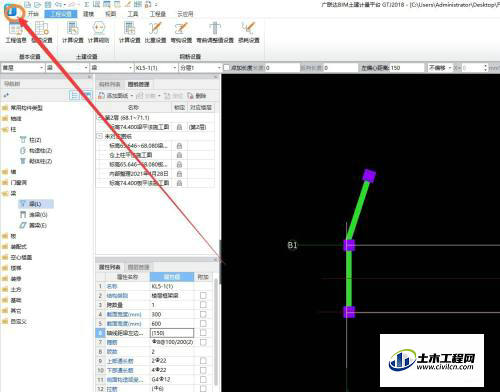Open 弯钩设置 hook settings tool
500x392 pixels.
coord(181,32)
